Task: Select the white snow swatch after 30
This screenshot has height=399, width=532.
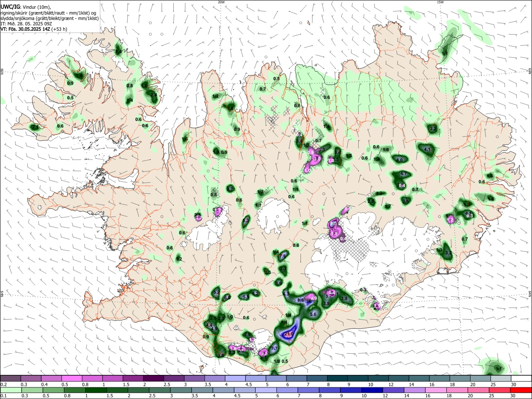Action: pos(521,378)
